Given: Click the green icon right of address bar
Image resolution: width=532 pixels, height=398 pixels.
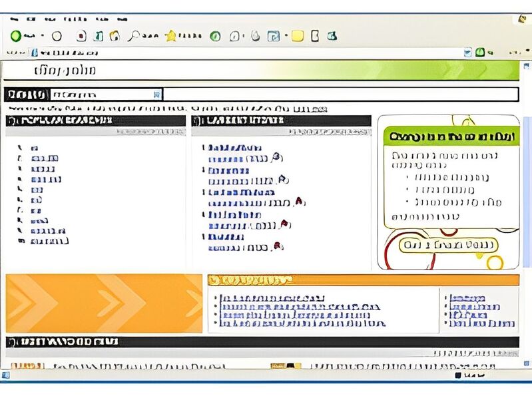Looking at the screenshot, I should (480, 52).
